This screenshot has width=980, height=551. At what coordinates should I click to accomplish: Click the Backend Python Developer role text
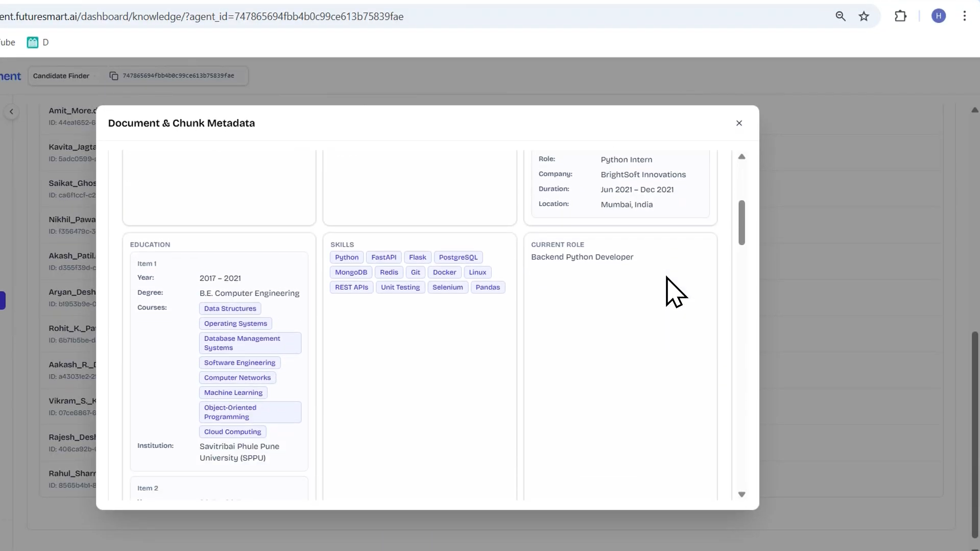[x=582, y=257]
